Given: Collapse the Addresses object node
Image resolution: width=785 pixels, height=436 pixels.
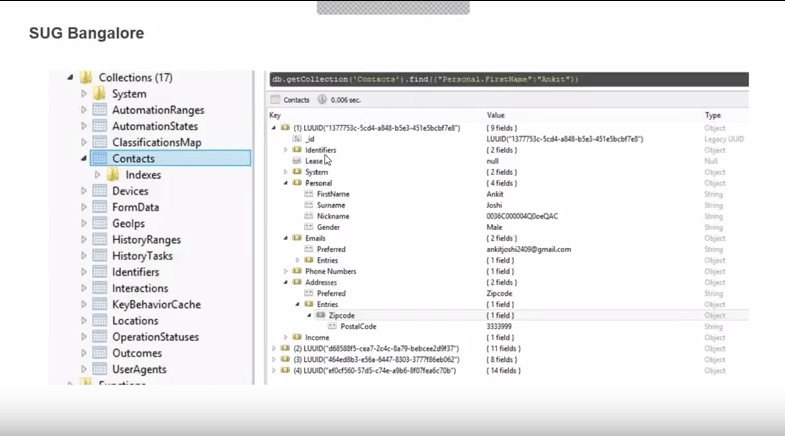Looking at the screenshot, I should point(286,282).
